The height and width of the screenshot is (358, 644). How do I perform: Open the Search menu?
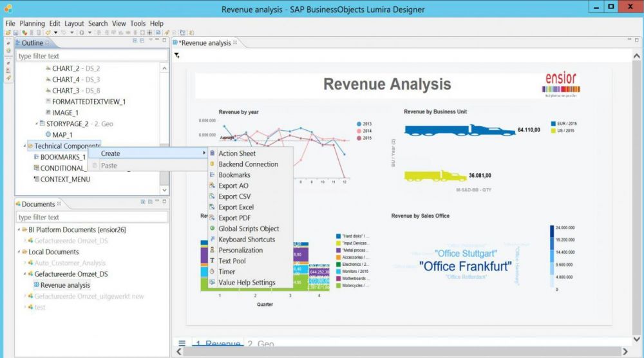point(98,23)
